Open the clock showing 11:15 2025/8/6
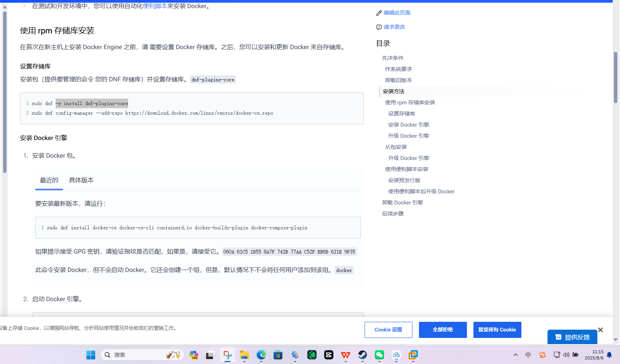The height and width of the screenshot is (364, 620). 594,355
